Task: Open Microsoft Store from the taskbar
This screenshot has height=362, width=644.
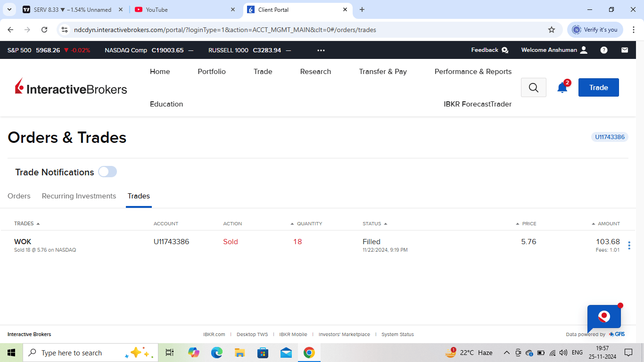Action: (263, 353)
